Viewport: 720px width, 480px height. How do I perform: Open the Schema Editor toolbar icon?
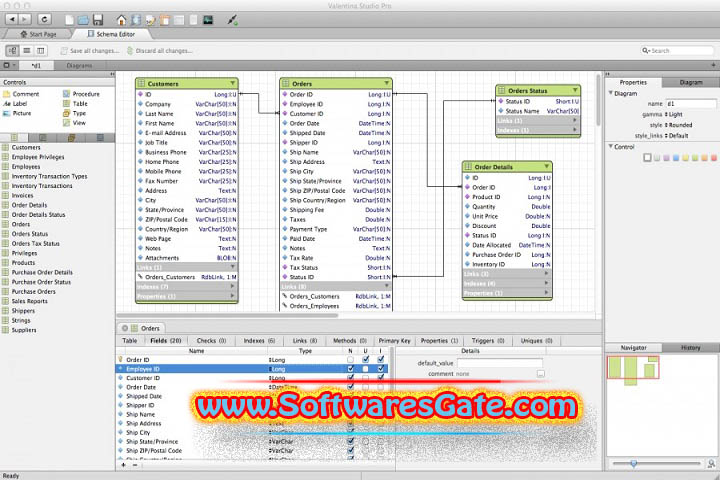(x=136, y=20)
